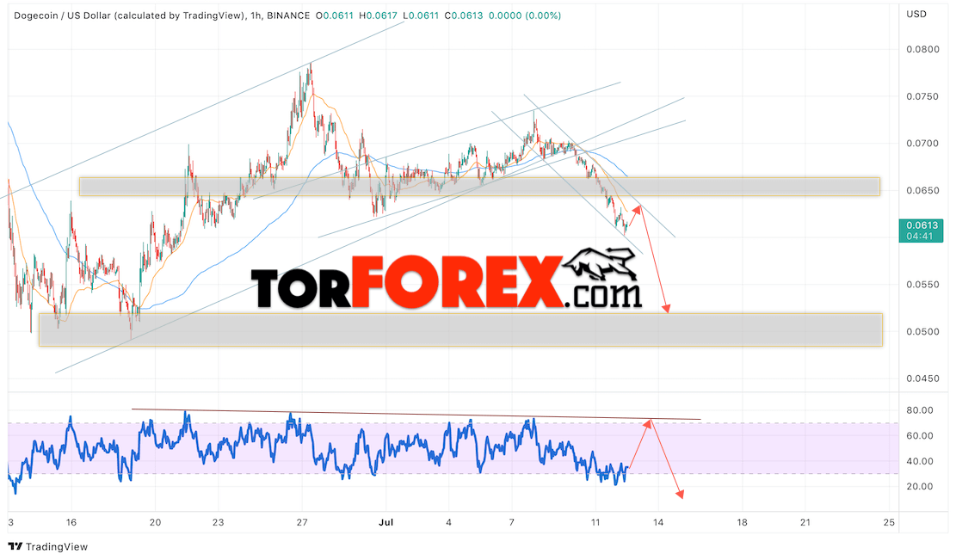Click the 20.00 RSI axis label
The width and height of the screenshot is (956, 560).
(919, 486)
